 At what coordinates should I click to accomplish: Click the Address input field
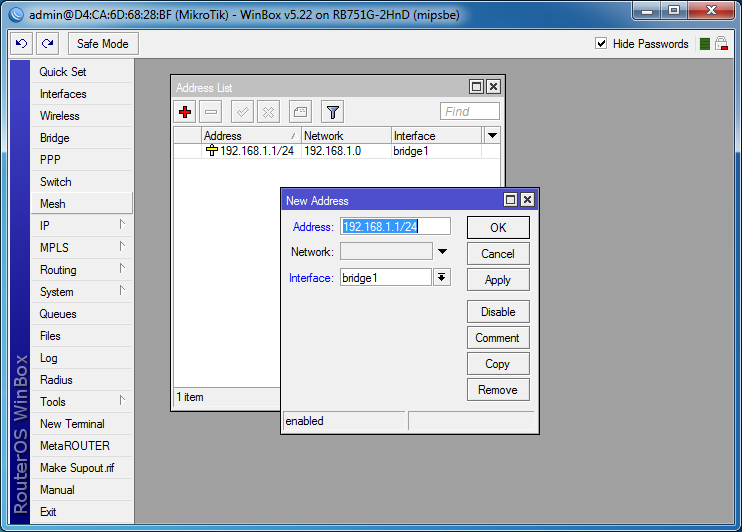point(395,226)
